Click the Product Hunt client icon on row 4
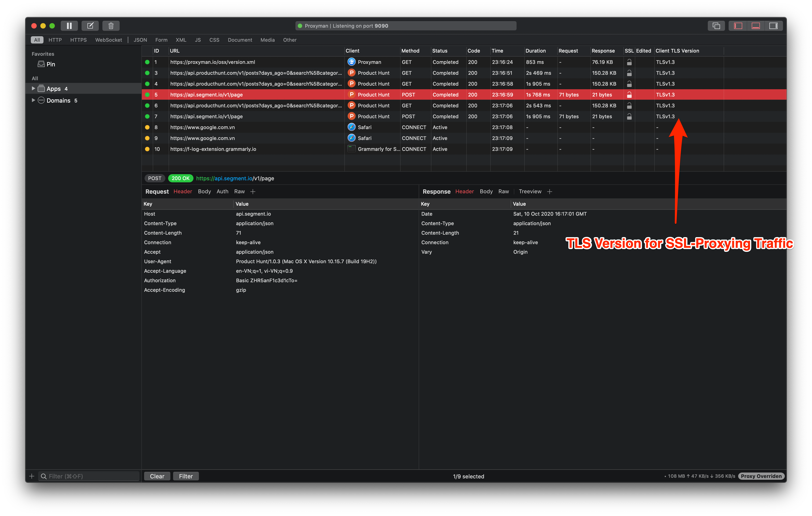This screenshot has height=516, width=812. (x=351, y=84)
